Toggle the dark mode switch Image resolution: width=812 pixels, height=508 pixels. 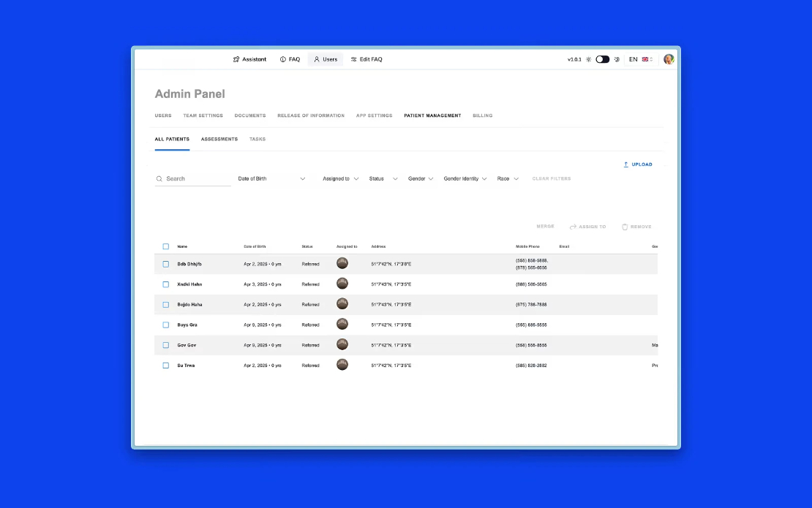click(x=602, y=59)
